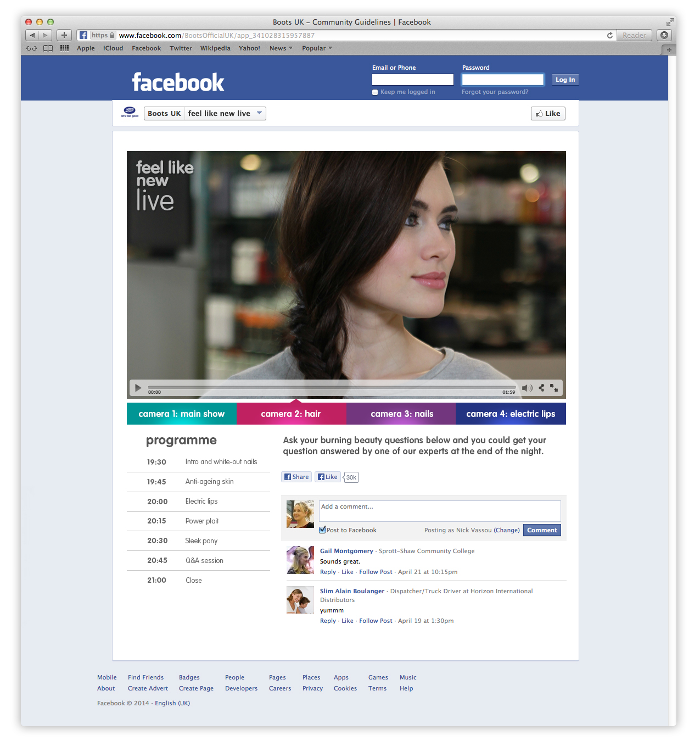Click the video progress bar

coord(332,387)
